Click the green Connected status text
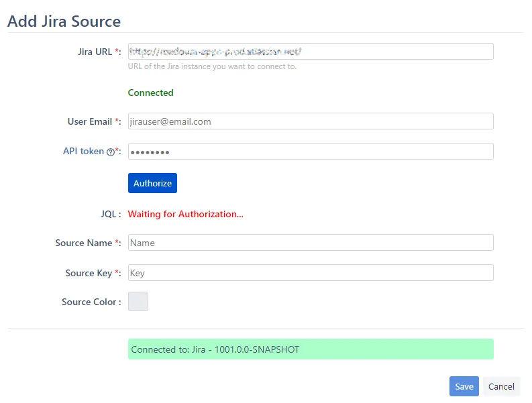The image size is (532, 403). click(151, 93)
